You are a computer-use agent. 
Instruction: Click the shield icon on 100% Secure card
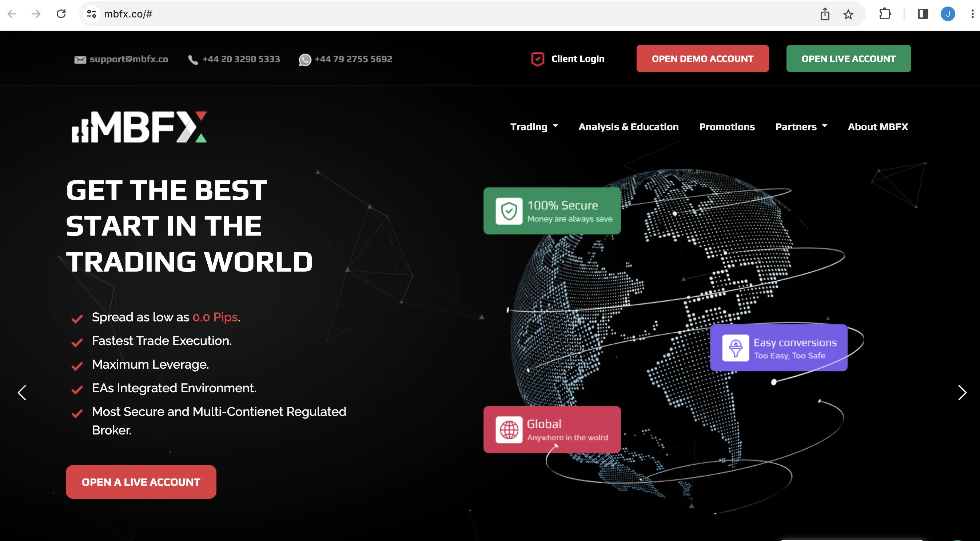pos(509,211)
